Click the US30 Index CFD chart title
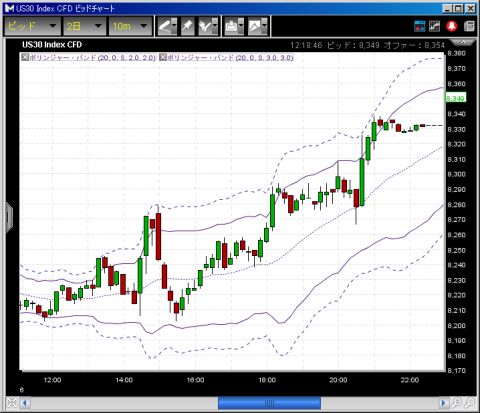The width and height of the screenshot is (480, 413). [52, 45]
